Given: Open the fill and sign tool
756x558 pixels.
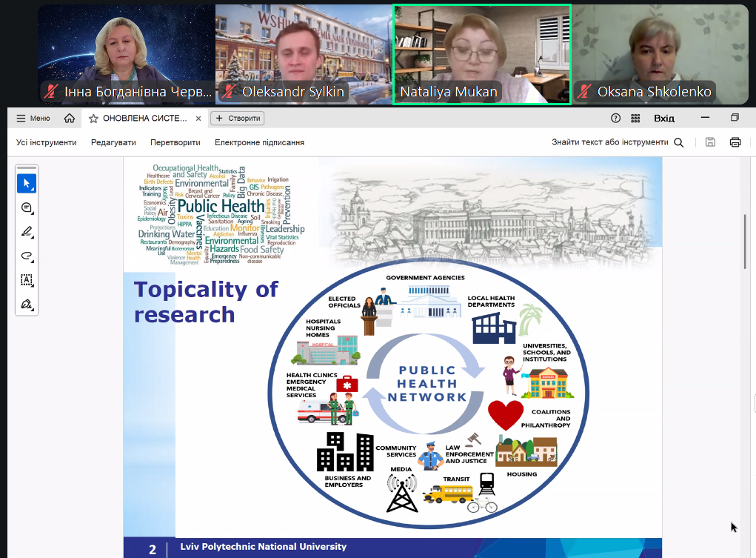Looking at the screenshot, I should pyautogui.click(x=27, y=304).
